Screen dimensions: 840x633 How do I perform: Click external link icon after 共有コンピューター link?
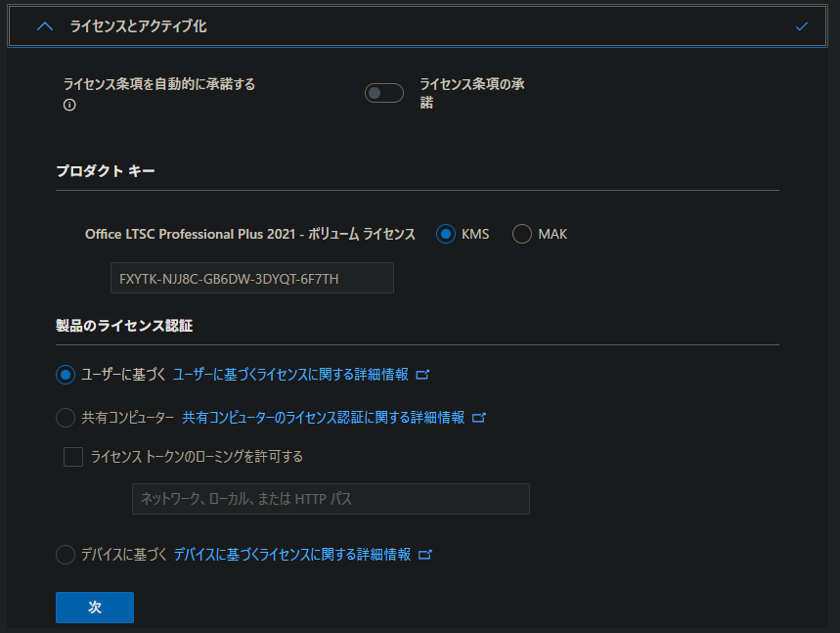(x=479, y=417)
